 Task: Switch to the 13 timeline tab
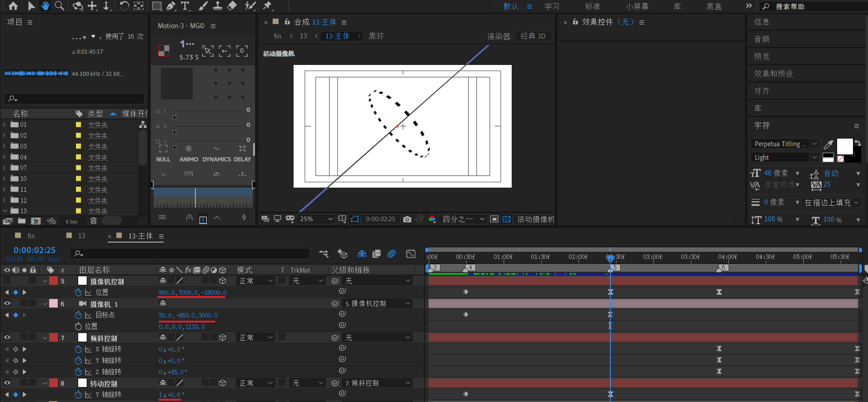coord(81,236)
